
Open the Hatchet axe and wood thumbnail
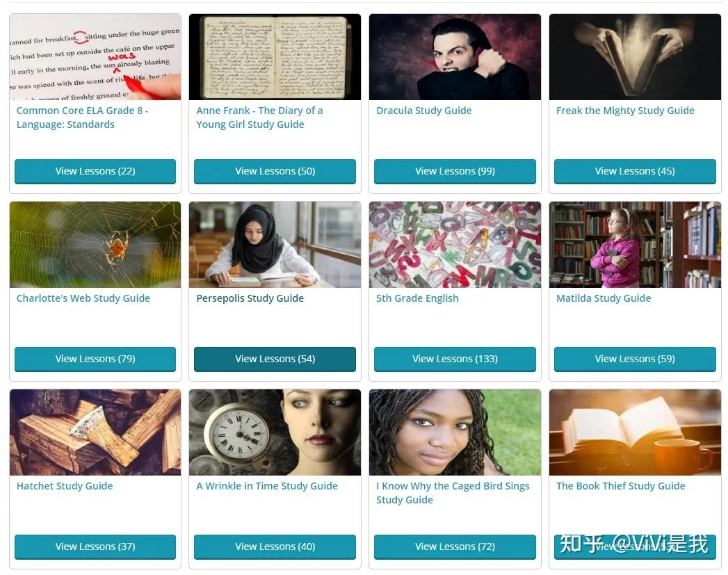pyautogui.click(x=95, y=432)
